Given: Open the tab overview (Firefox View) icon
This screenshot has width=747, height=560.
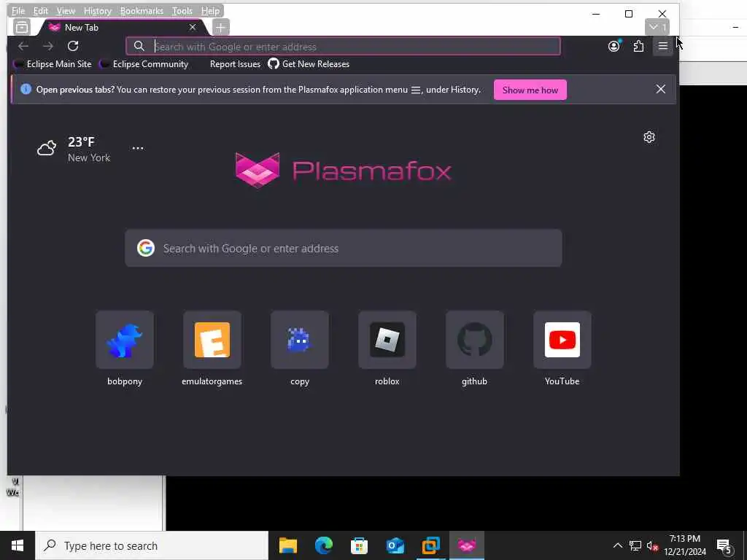Looking at the screenshot, I should 21,27.
